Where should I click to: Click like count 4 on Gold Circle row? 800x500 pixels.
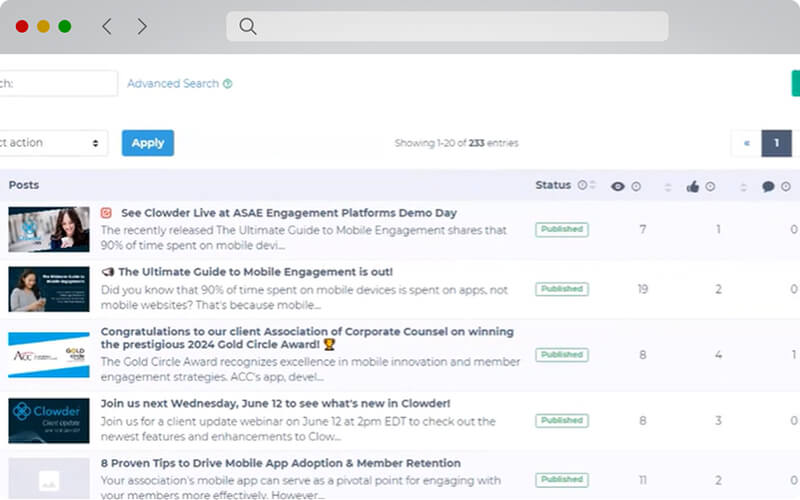click(x=718, y=355)
